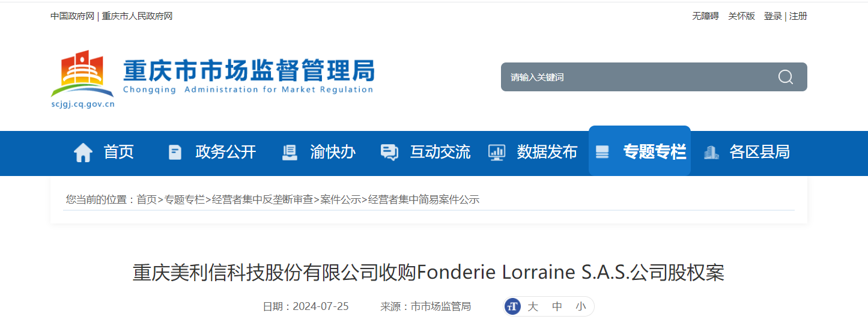Click the 无障碍 accessibility link
The width and height of the screenshot is (868, 334).
pos(705,16)
